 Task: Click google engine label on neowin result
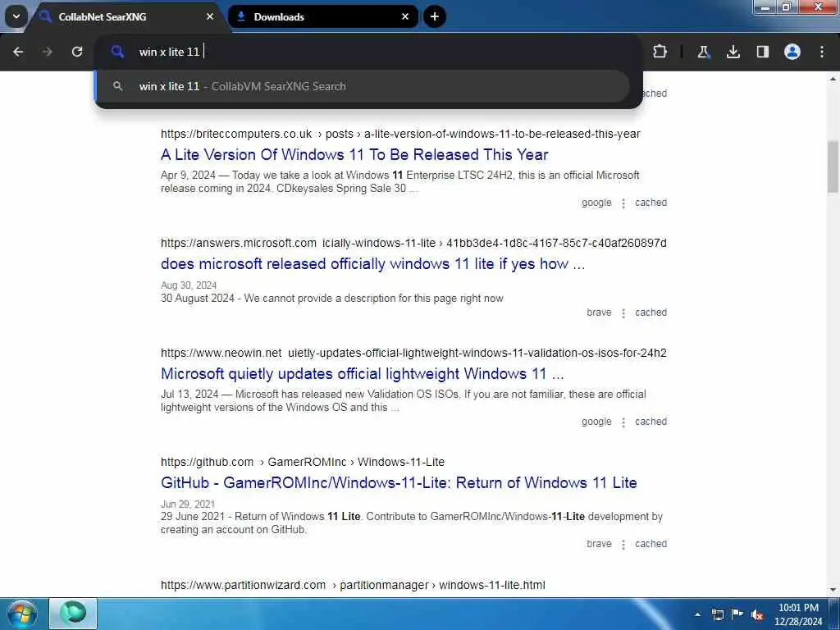point(596,422)
